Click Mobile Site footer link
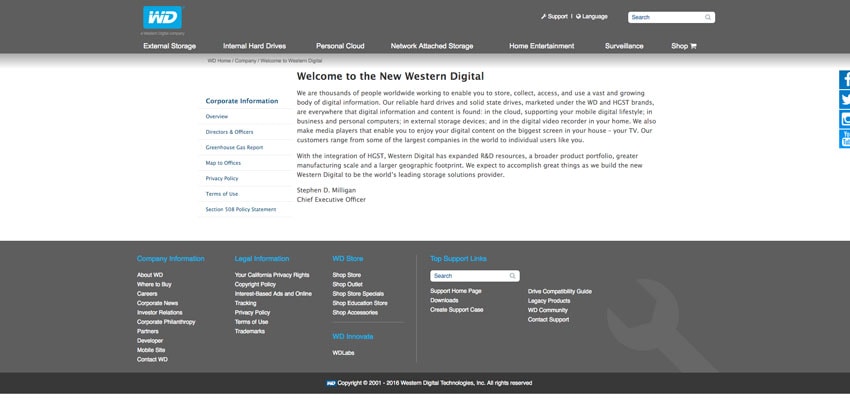 [x=151, y=350]
